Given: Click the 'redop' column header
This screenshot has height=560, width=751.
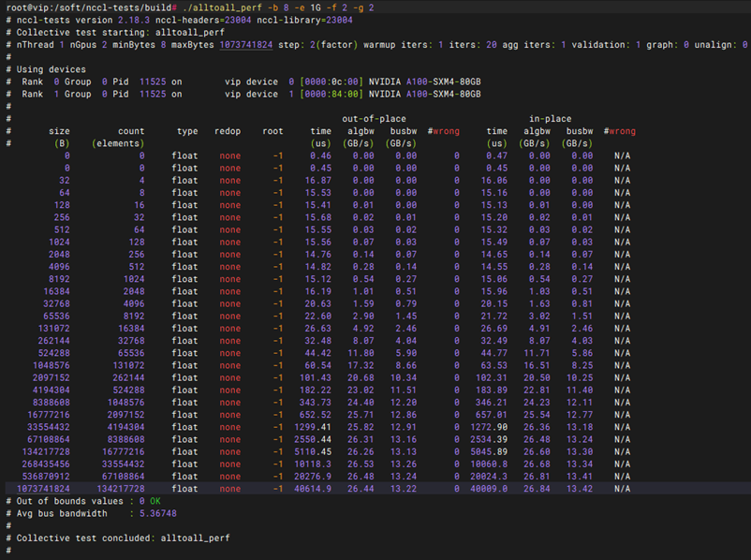Looking at the screenshot, I should (x=228, y=131).
